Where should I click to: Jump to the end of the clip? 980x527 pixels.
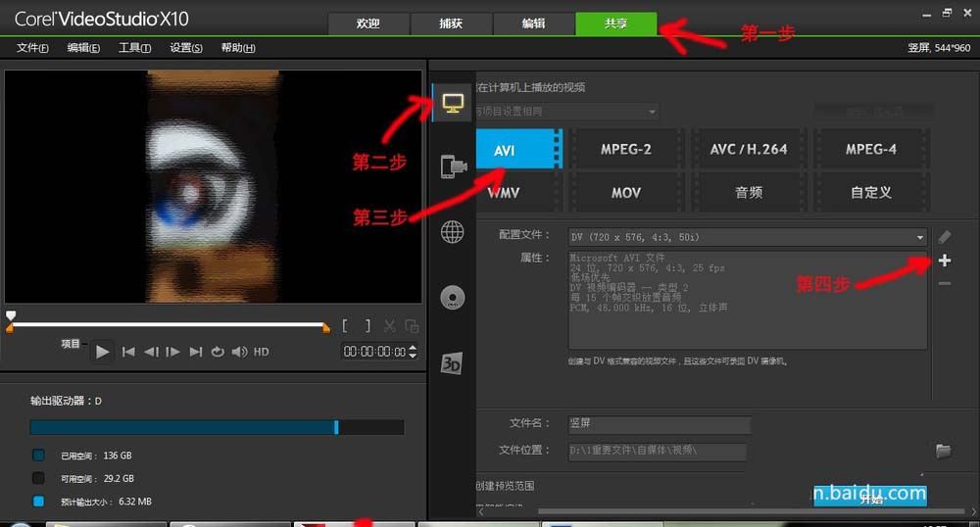tap(196, 353)
